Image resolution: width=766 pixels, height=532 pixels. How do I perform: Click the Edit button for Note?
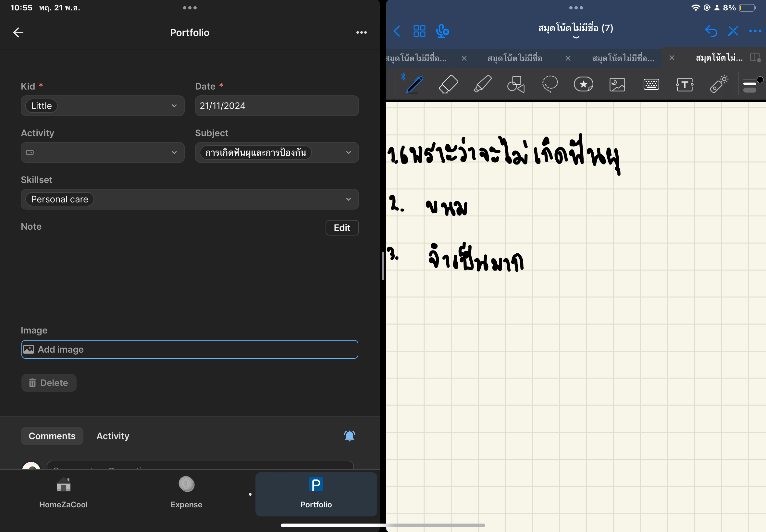342,228
